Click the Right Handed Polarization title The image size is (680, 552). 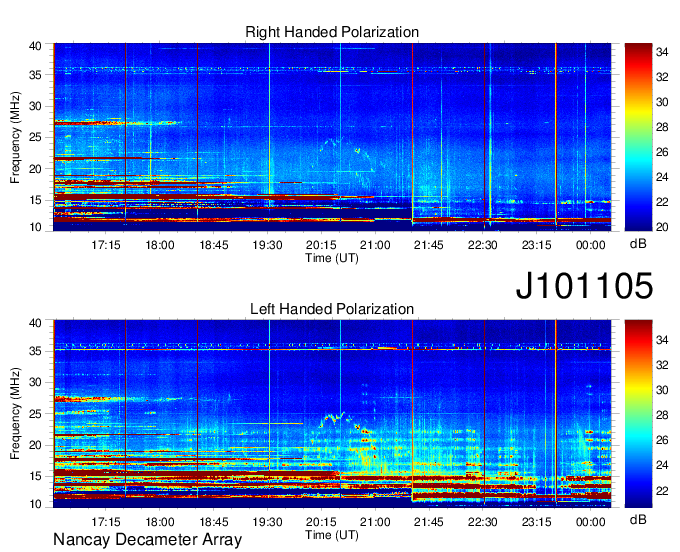coord(332,32)
